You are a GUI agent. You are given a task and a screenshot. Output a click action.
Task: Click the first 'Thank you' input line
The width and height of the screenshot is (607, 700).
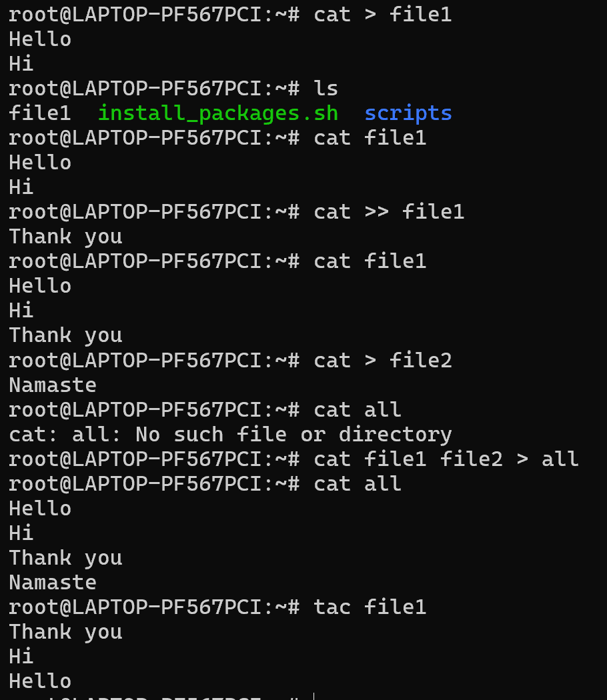[65, 237]
